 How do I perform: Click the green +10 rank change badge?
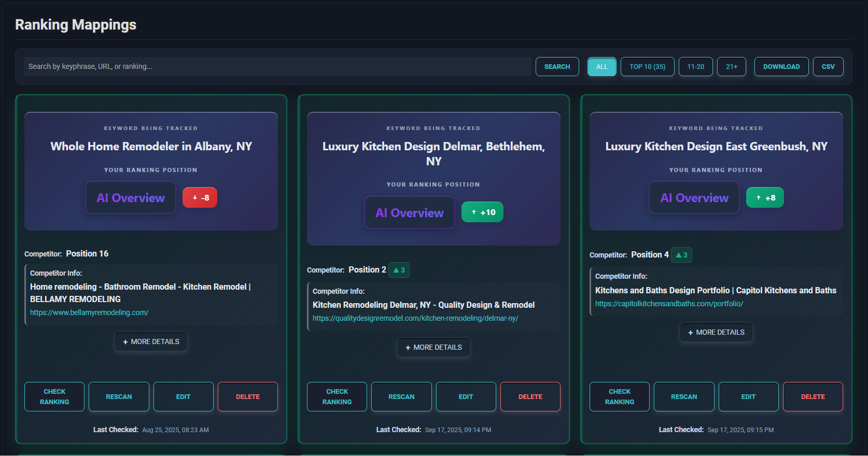tap(482, 212)
